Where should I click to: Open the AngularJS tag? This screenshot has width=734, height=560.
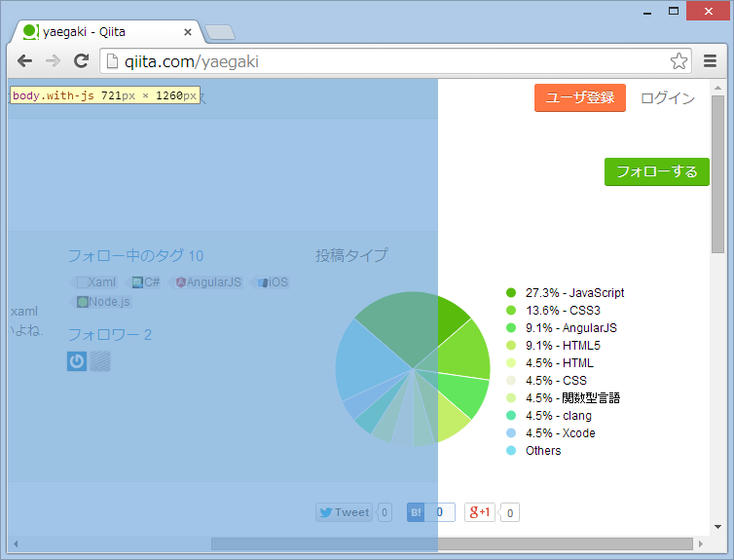tap(205, 282)
